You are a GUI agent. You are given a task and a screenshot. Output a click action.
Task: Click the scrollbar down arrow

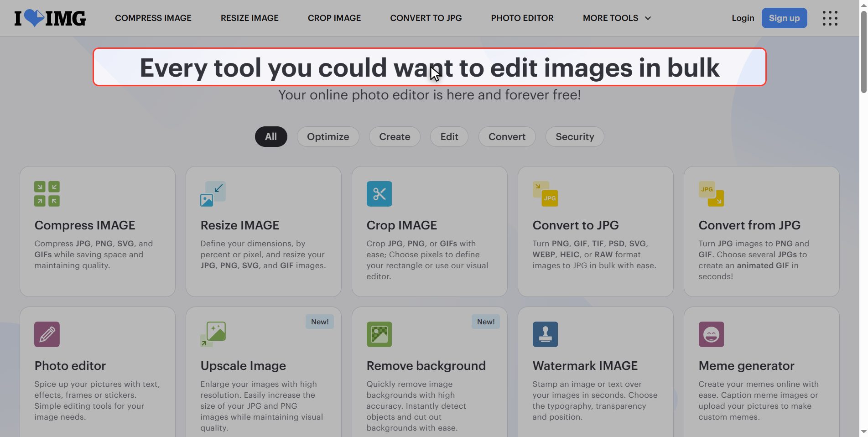click(863, 432)
